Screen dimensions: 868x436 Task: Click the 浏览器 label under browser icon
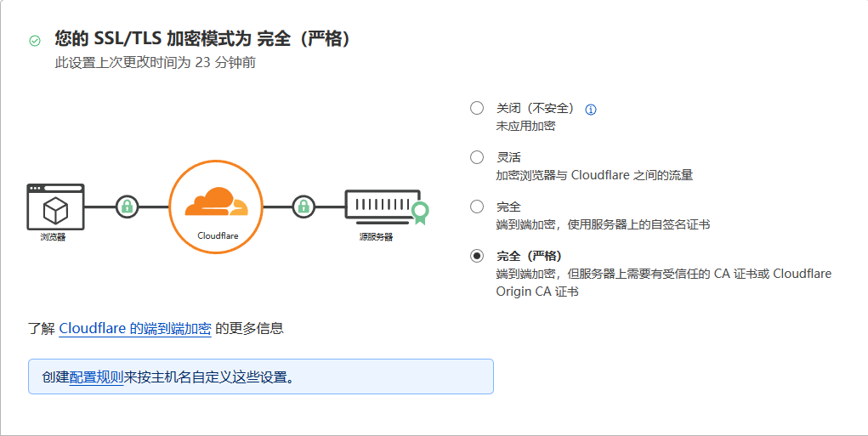click(x=54, y=237)
